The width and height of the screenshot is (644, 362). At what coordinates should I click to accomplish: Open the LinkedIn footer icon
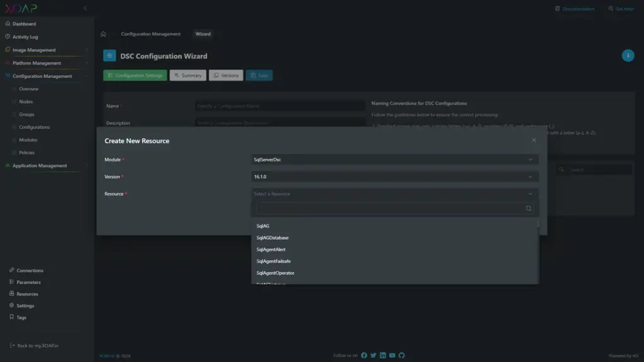(383, 356)
